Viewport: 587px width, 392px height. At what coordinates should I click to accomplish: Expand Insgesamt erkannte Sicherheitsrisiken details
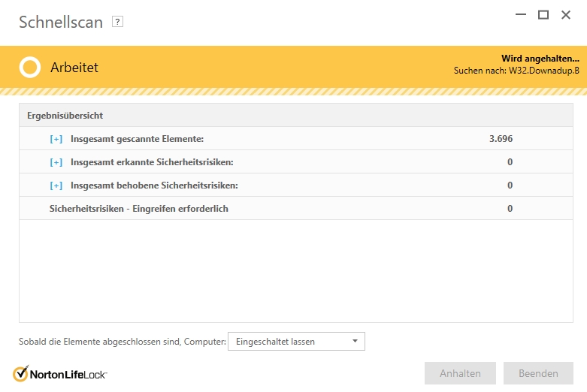[56, 162]
